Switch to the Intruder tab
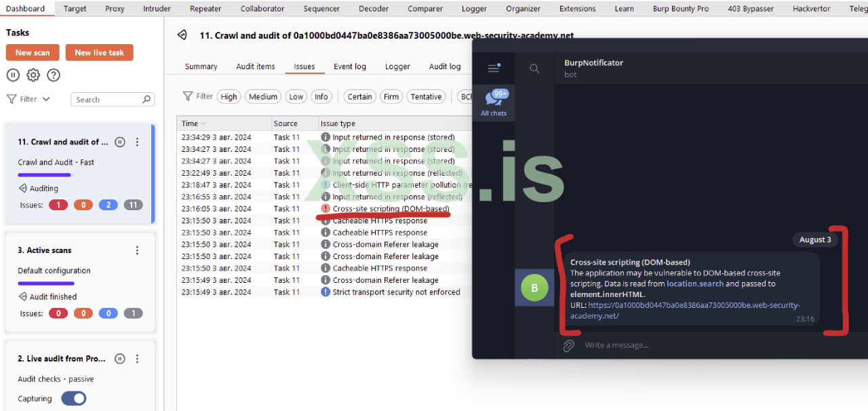 click(157, 9)
